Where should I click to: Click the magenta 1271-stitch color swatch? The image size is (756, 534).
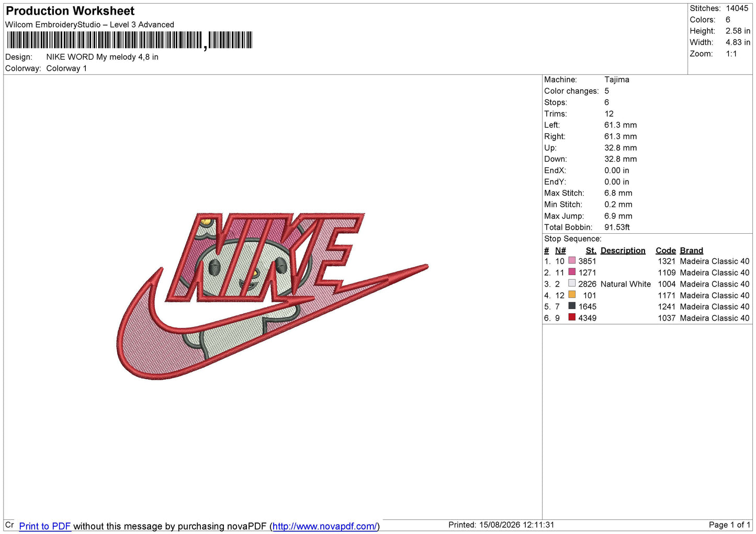pos(572,272)
